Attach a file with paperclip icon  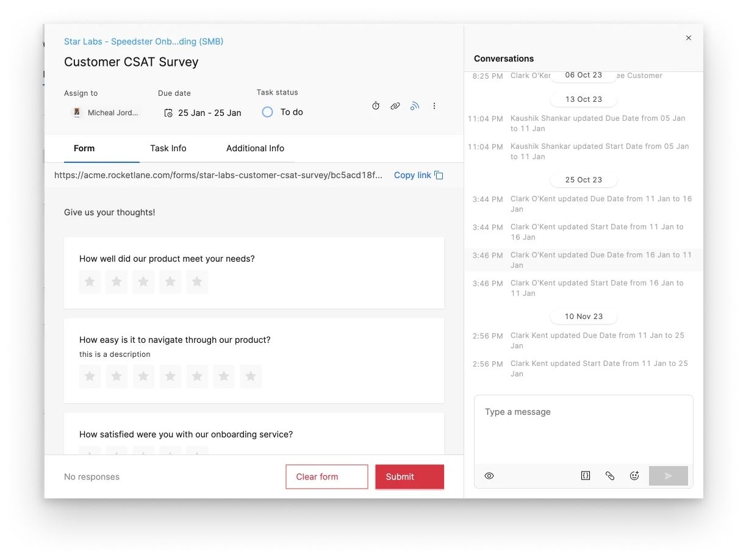pos(610,476)
